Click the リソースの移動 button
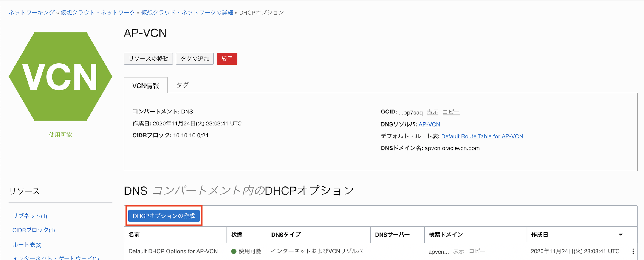644x260 pixels. pos(148,58)
